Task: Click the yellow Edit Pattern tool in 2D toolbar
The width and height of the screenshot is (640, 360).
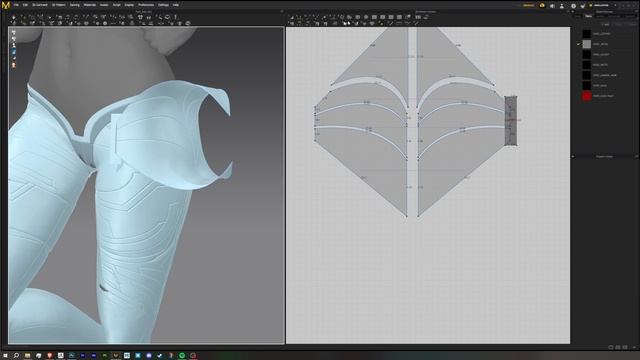Action: point(300,17)
